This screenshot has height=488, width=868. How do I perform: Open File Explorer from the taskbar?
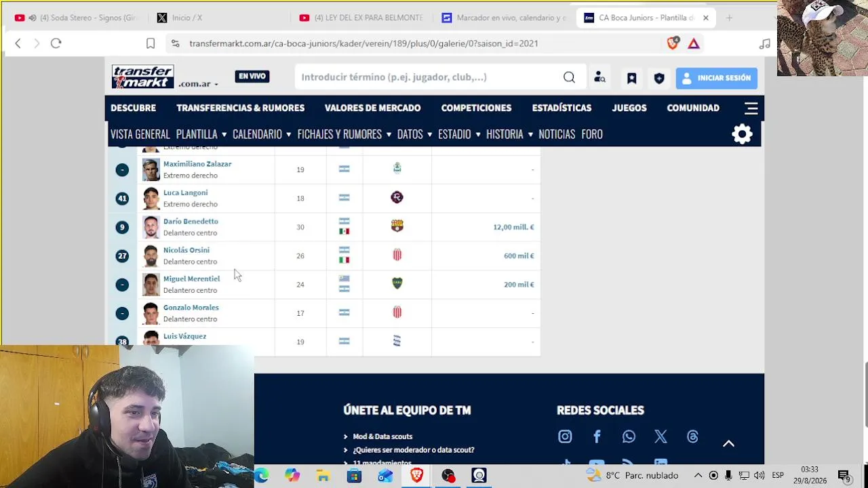[323, 475]
